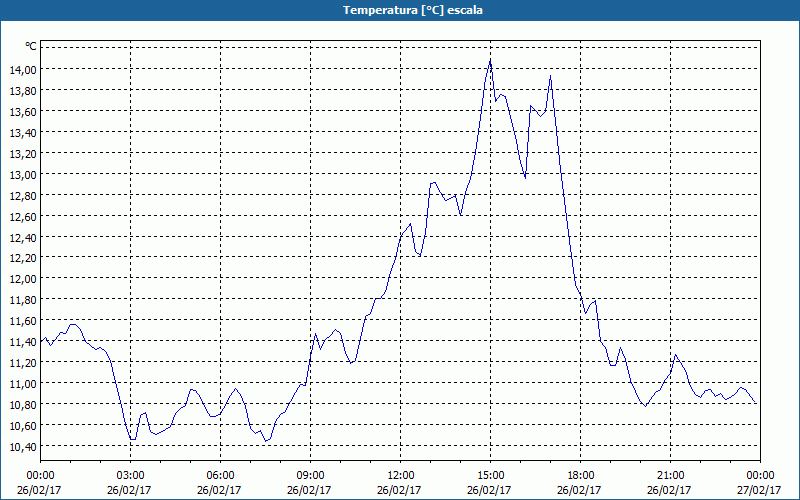The width and height of the screenshot is (800, 500).
Task: Pick '26/02/17' date under '18:00'
Action: pos(579,490)
